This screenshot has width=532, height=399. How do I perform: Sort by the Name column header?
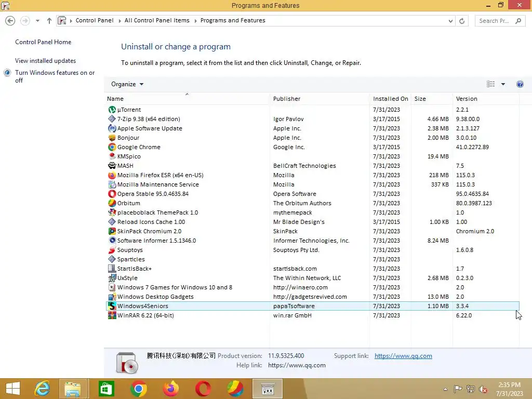coord(187,99)
